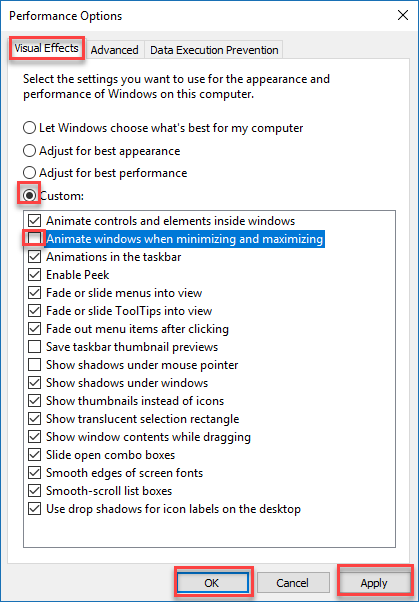Apply the visual effects changes
Screen dimensions: 419x602
(374, 583)
